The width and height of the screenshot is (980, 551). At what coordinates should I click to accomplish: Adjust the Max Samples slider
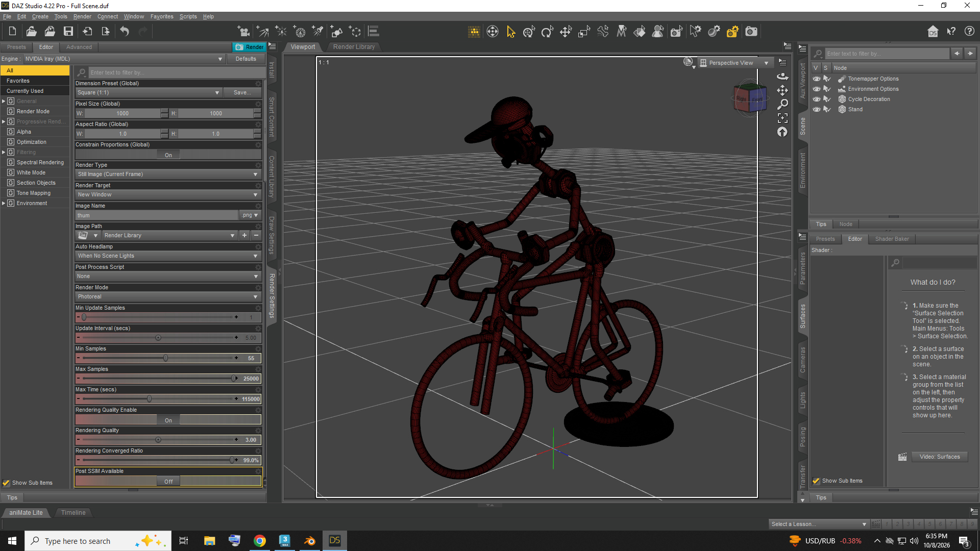click(x=158, y=379)
